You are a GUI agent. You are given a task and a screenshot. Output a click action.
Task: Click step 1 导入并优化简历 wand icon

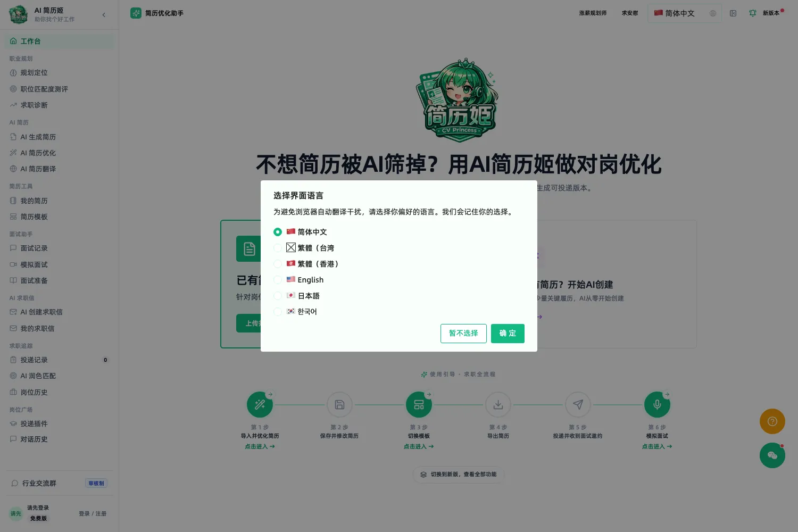click(260, 405)
